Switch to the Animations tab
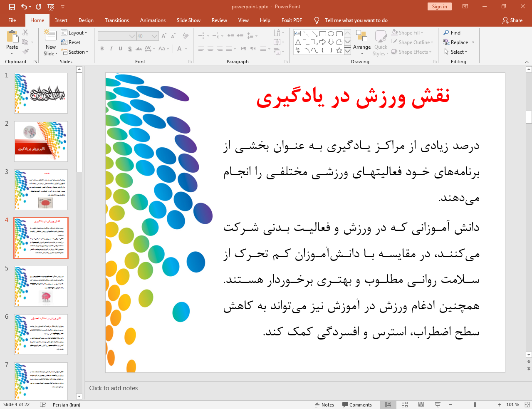Screen dimensions: 532x409 (x=153, y=20)
